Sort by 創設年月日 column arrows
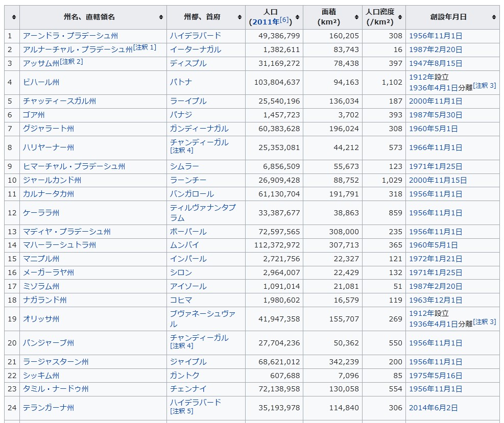 click(x=494, y=17)
